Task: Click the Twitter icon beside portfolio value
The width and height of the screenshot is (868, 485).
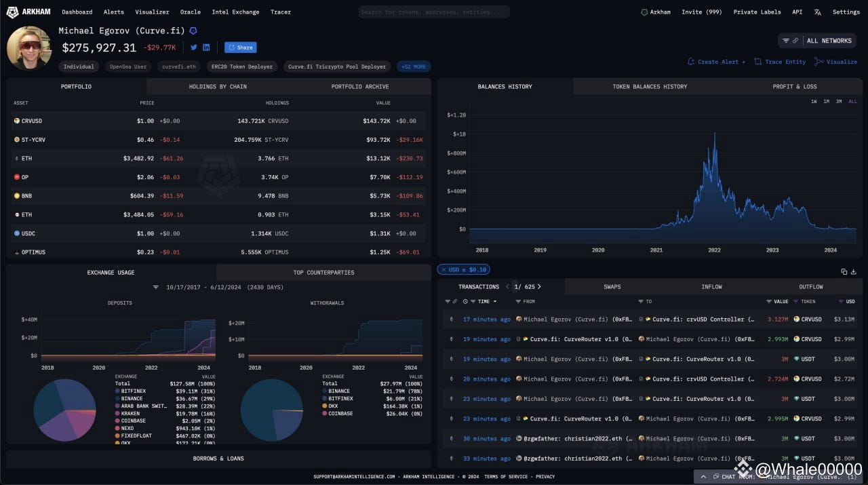Action: click(x=193, y=47)
